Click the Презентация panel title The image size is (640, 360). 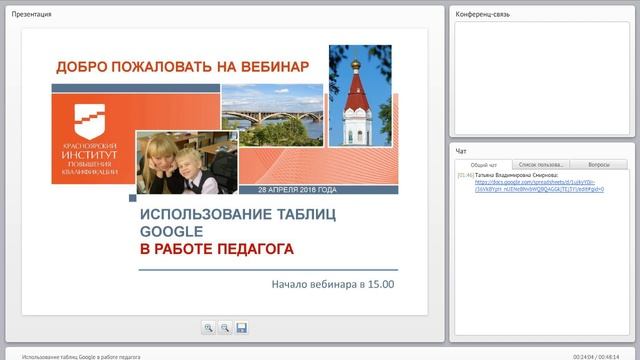tap(31, 14)
